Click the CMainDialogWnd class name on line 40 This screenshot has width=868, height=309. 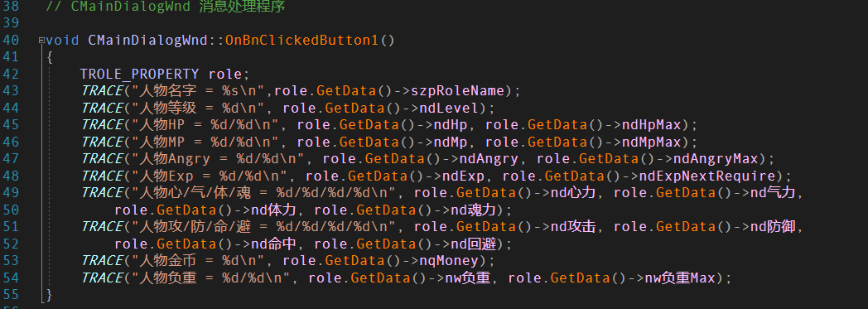coord(148,40)
